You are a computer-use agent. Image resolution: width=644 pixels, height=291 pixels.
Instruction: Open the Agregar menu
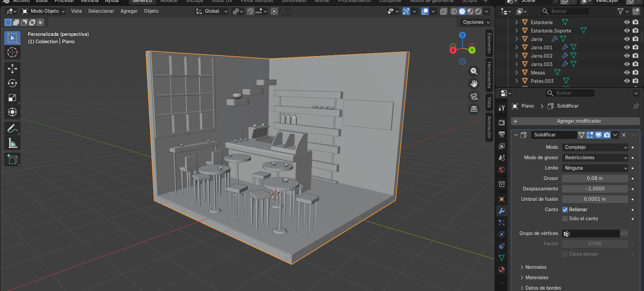pos(129,11)
